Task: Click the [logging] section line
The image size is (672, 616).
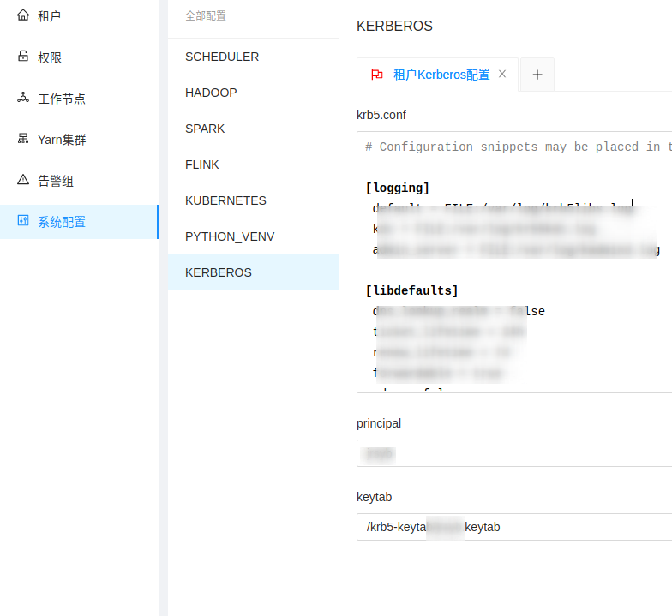Action: click(398, 188)
